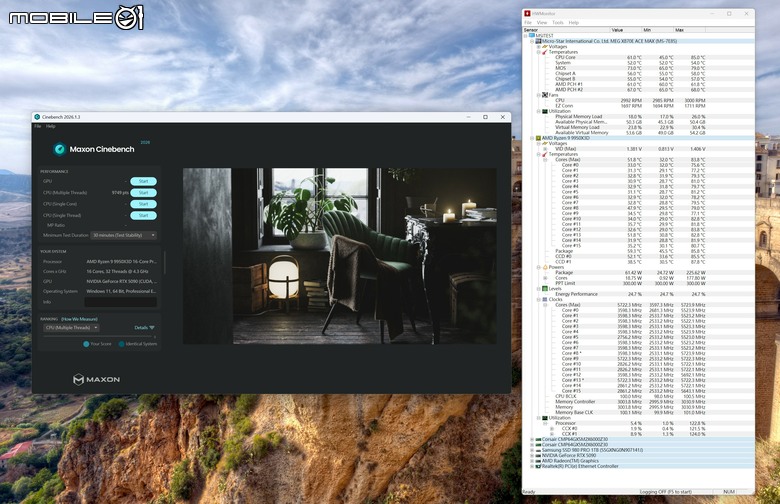This screenshot has height=504, width=780.
Task: Click the Info input field
Action: (x=121, y=302)
